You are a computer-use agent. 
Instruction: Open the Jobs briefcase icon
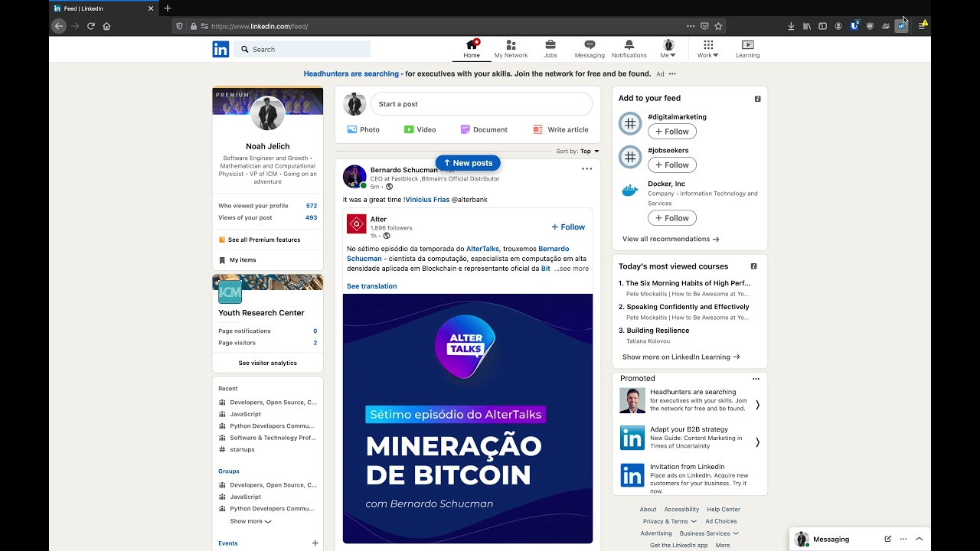pos(550,46)
